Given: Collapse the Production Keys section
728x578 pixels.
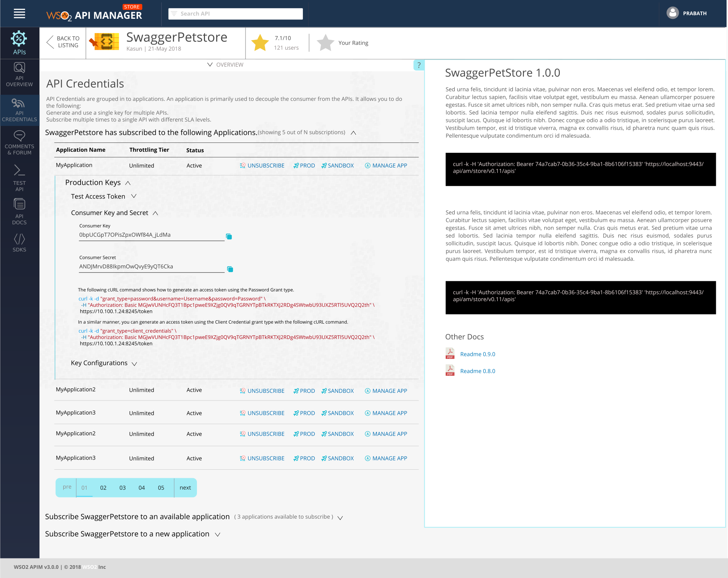Looking at the screenshot, I should (x=128, y=183).
